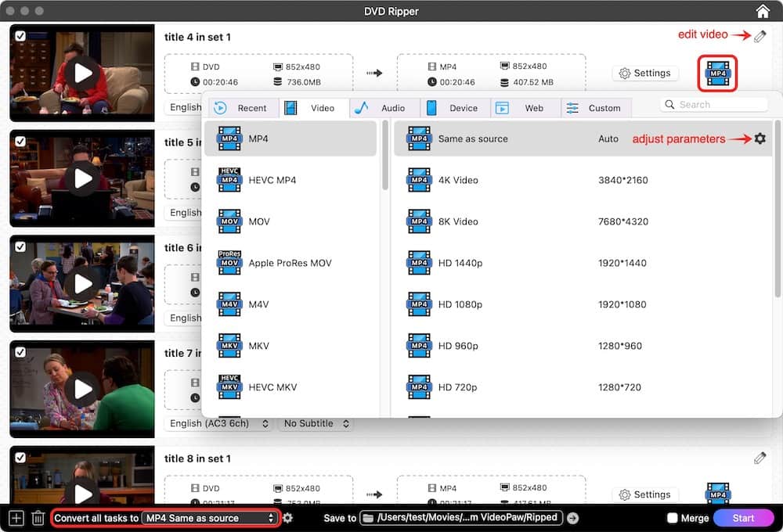Click arrow icon to open output folder
This screenshot has height=532, width=783.
click(572, 518)
